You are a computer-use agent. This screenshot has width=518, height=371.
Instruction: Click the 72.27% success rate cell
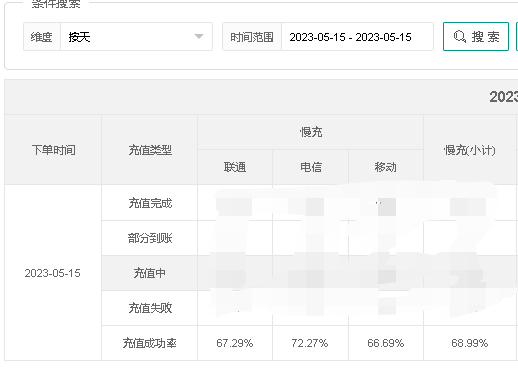[310, 343]
